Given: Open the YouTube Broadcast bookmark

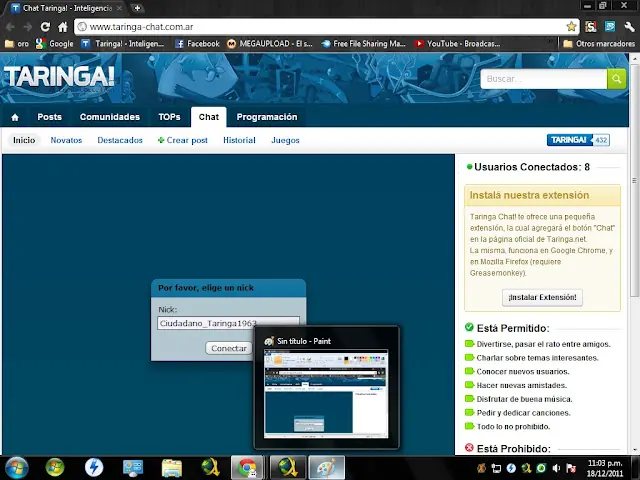Looking at the screenshot, I should pyautogui.click(x=458, y=44).
